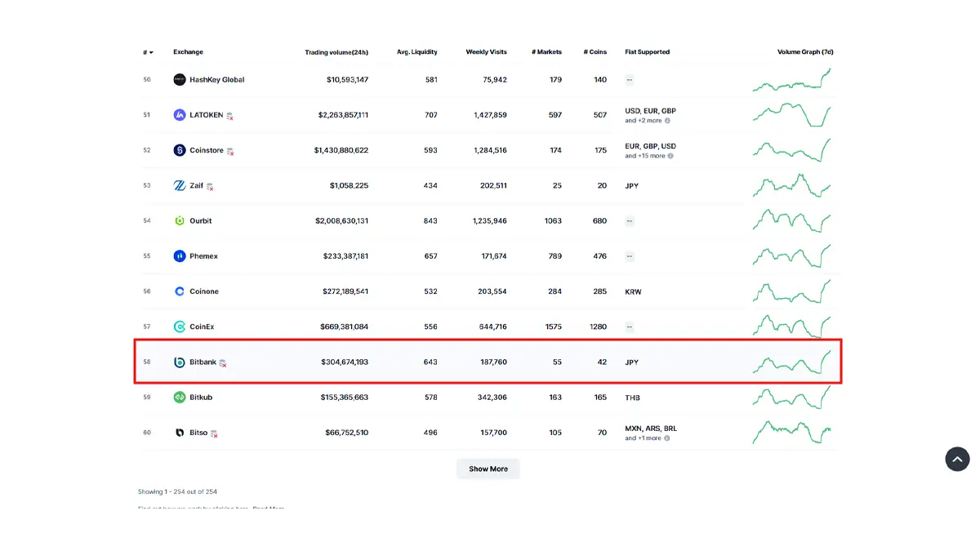Sort by Avg. Liquidity header

pyautogui.click(x=416, y=52)
